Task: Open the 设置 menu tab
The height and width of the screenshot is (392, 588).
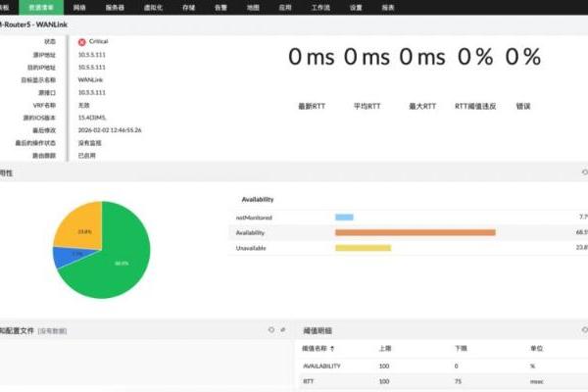Action: tap(356, 8)
